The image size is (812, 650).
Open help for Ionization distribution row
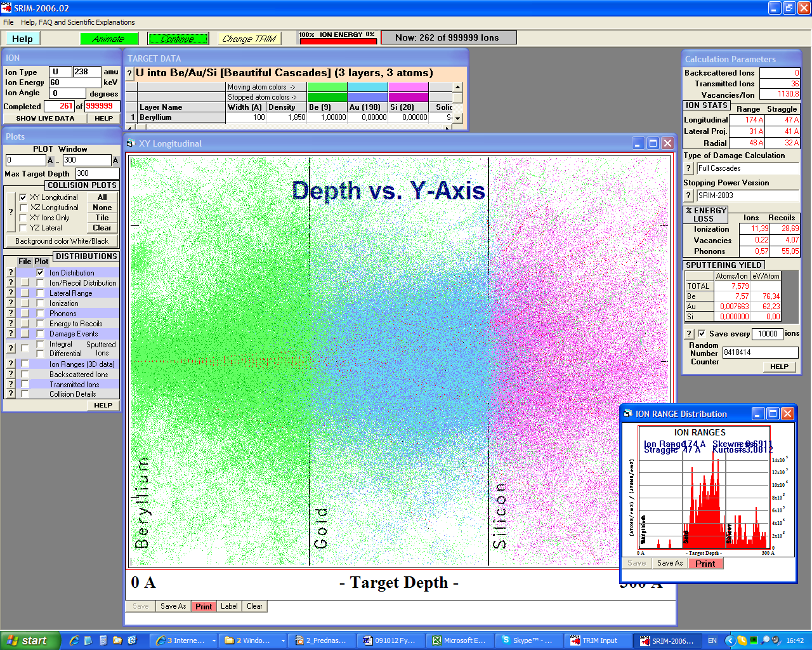pos(10,303)
